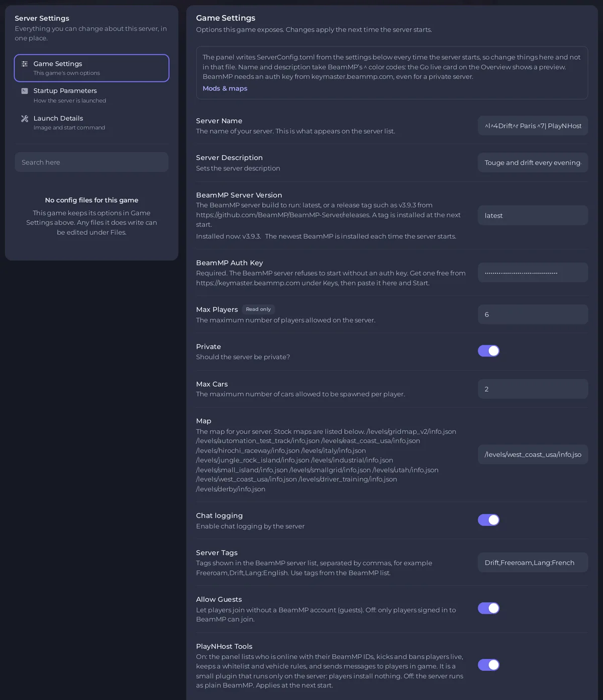Click "Enable chat logging by the server" text

pyautogui.click(x=250, y=526)
